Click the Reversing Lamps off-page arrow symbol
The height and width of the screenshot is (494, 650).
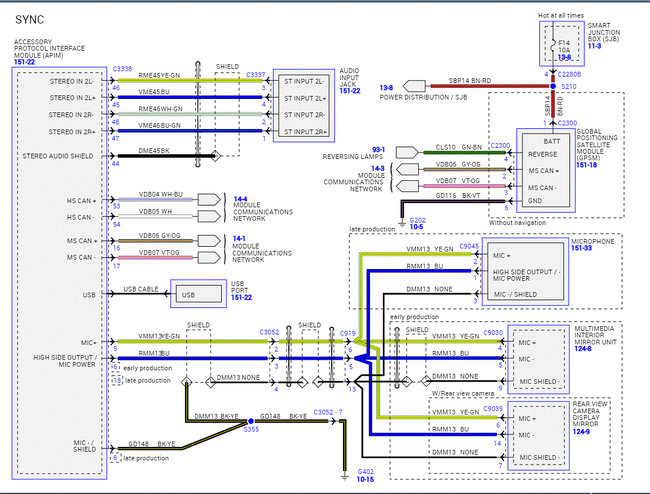(x=407, y=153)
